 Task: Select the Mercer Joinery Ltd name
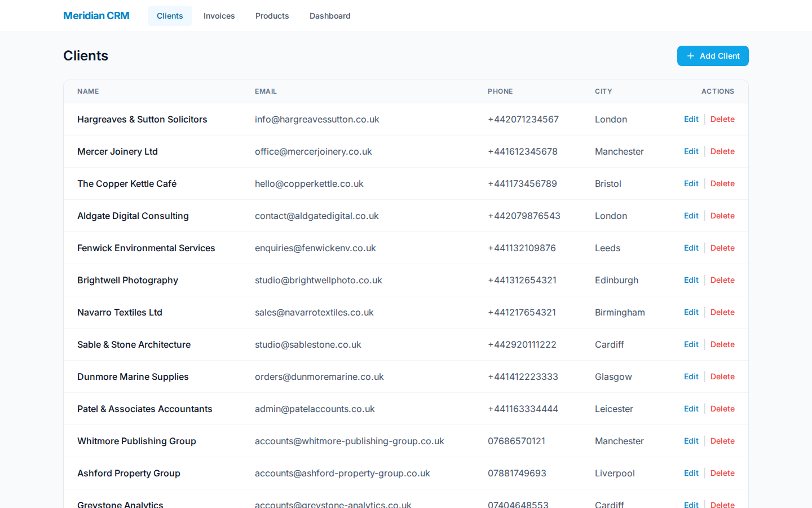pyautogui.click(x=117, y=151)
